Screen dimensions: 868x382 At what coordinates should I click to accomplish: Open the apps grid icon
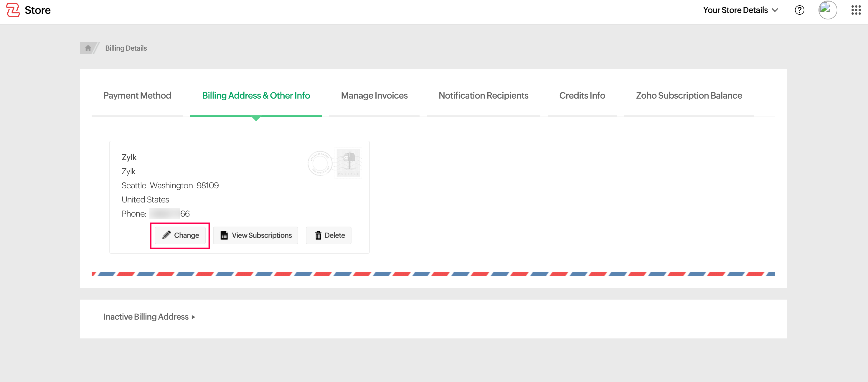[856, 10]
